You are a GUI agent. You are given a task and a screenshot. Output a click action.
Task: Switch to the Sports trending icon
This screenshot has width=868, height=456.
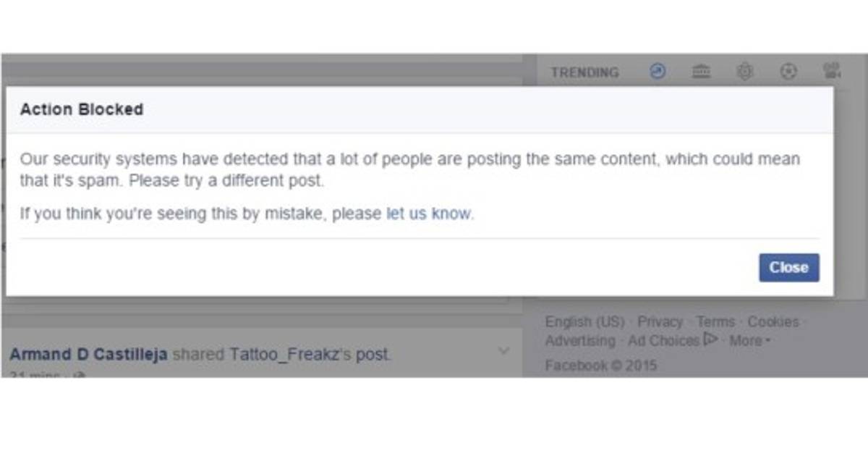(x=788, y=72)
